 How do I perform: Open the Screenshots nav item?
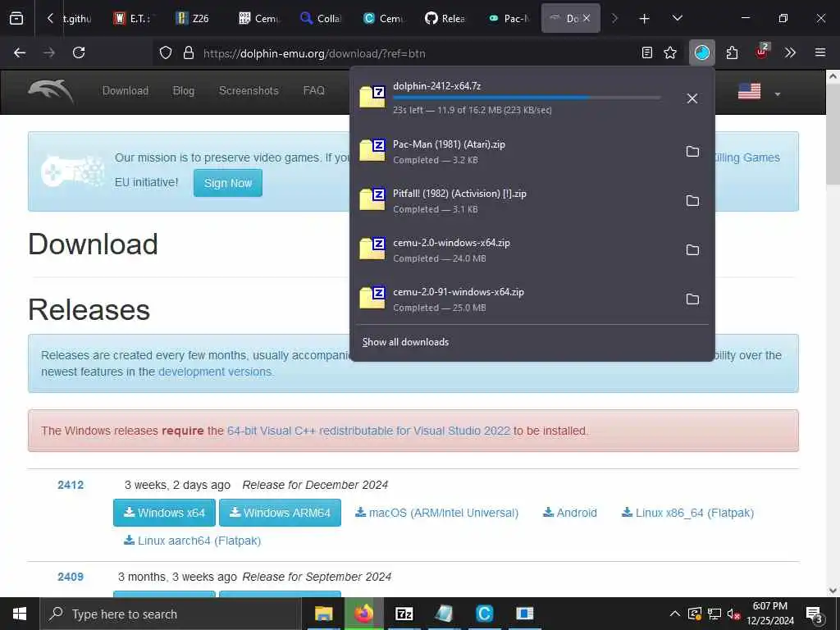click(x=249, y=90)
